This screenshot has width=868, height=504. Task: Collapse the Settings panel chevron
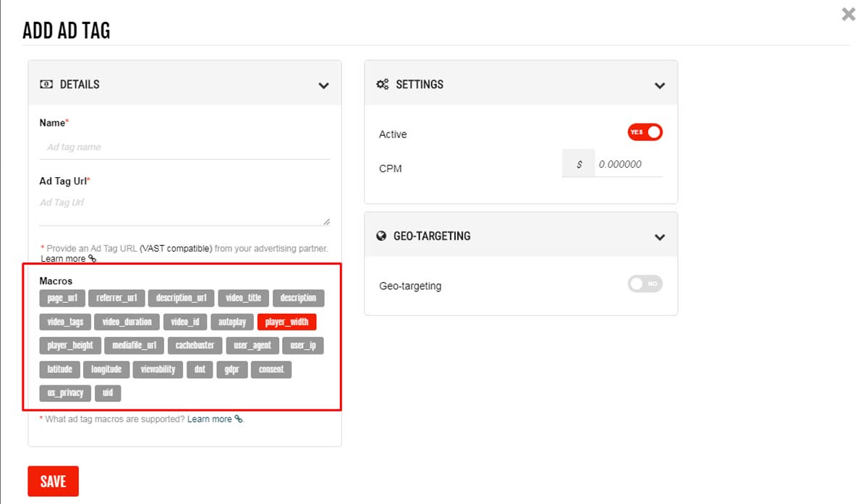[x=659, y=85]
